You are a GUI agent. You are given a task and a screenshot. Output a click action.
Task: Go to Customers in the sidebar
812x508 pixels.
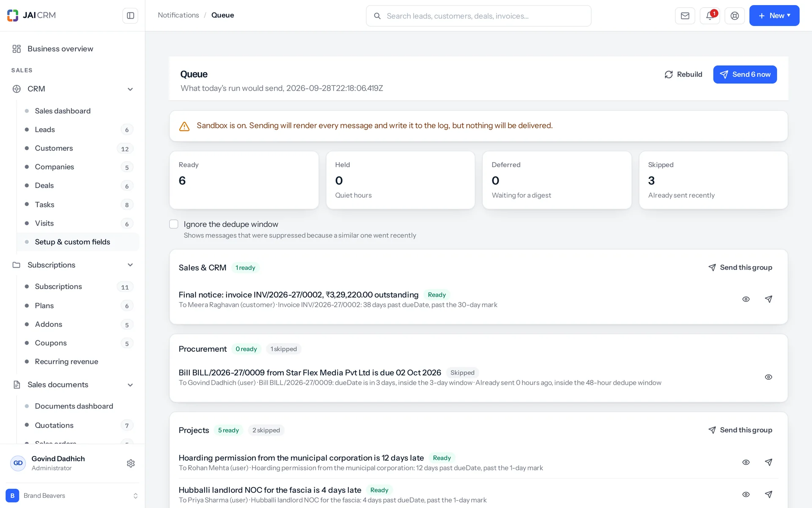coord(78,148)
